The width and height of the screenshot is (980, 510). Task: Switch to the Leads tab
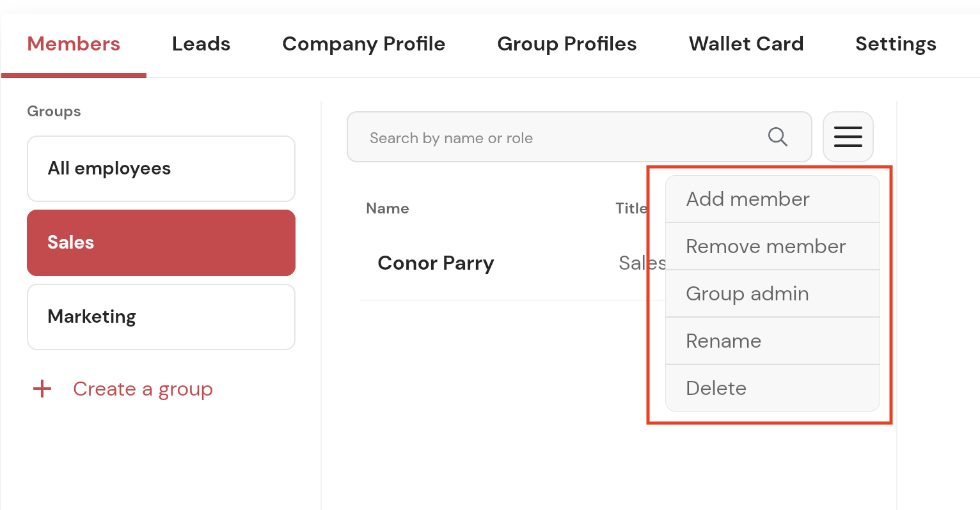point(201,44)
